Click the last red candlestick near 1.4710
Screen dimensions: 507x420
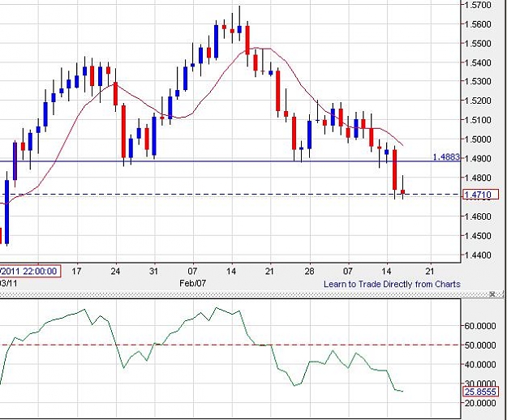click(402, 192)
